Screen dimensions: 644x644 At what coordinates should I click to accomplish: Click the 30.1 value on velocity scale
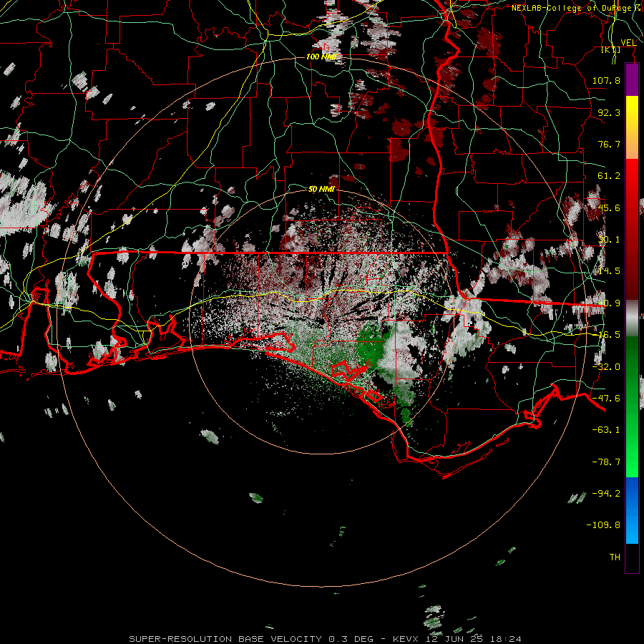(609, 240)
